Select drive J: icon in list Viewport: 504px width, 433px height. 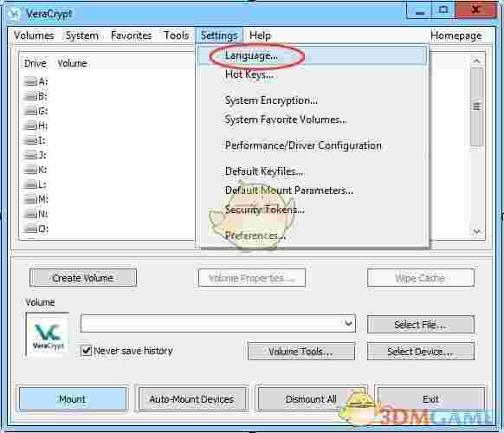(x=30, y=155)
